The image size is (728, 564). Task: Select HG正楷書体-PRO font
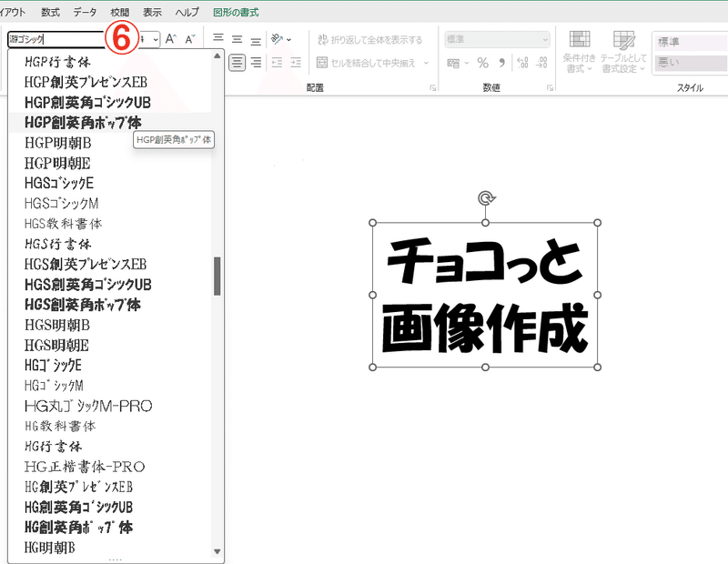[x=109, y=467]
